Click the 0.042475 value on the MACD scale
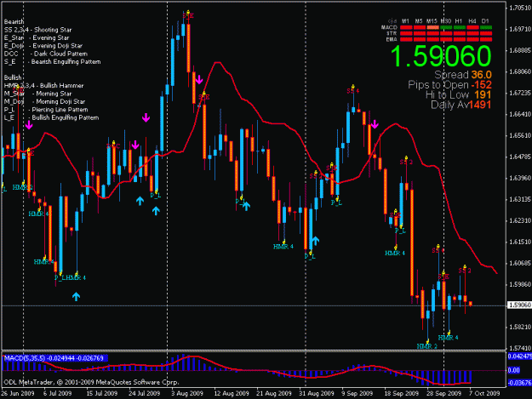Screen dimensions: 532x399 [519, 356]
